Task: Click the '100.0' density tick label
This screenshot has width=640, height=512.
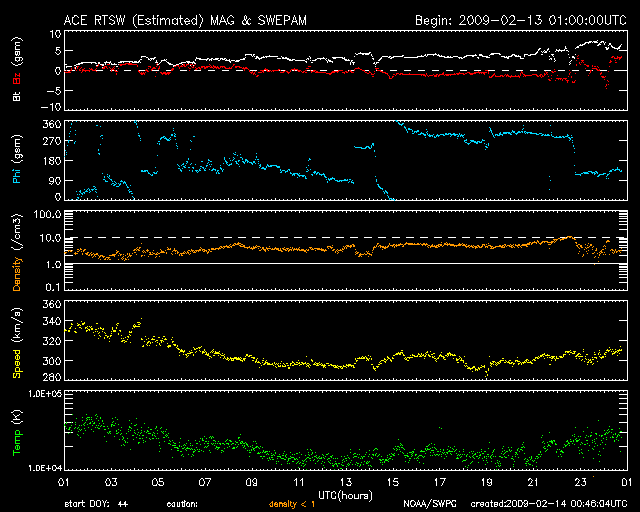Action: pyautogui.click(x=47, y=214)
